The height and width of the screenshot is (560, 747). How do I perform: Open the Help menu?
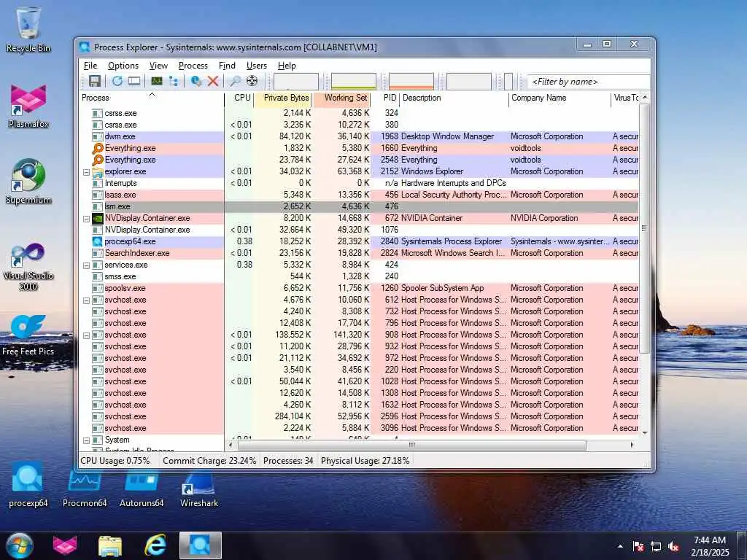287,66
